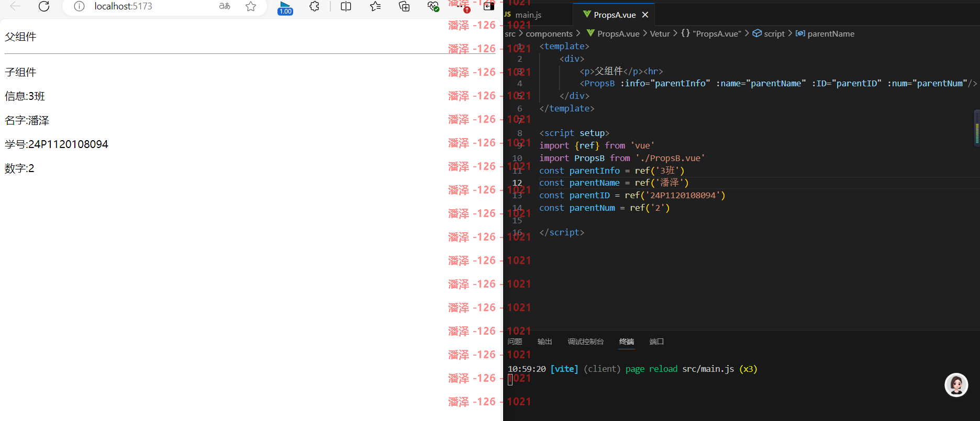This screenshot has height=421, width=980.
Task: Click the parentName declaration on line 12
Action: click(614, 183)
